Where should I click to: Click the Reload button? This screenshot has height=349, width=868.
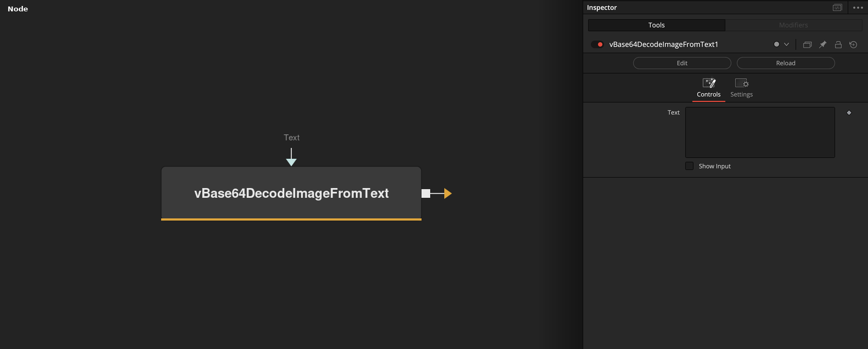(786, 63)
